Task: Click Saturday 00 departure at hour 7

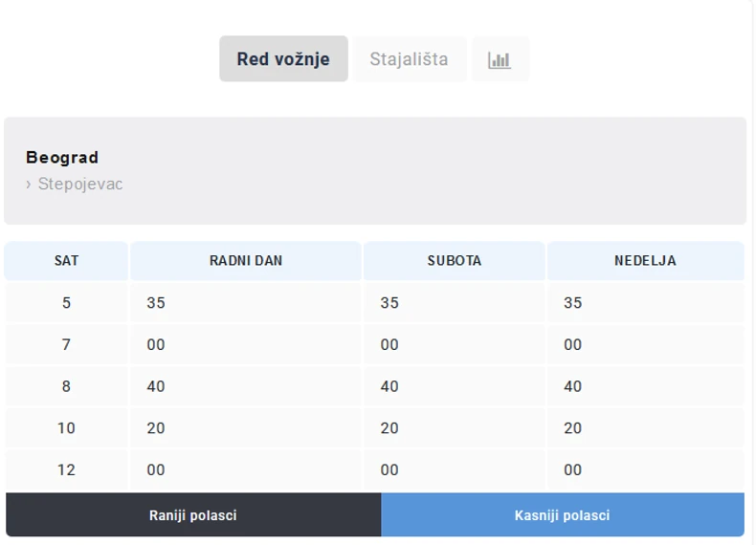Action: [x=389, y=344]
